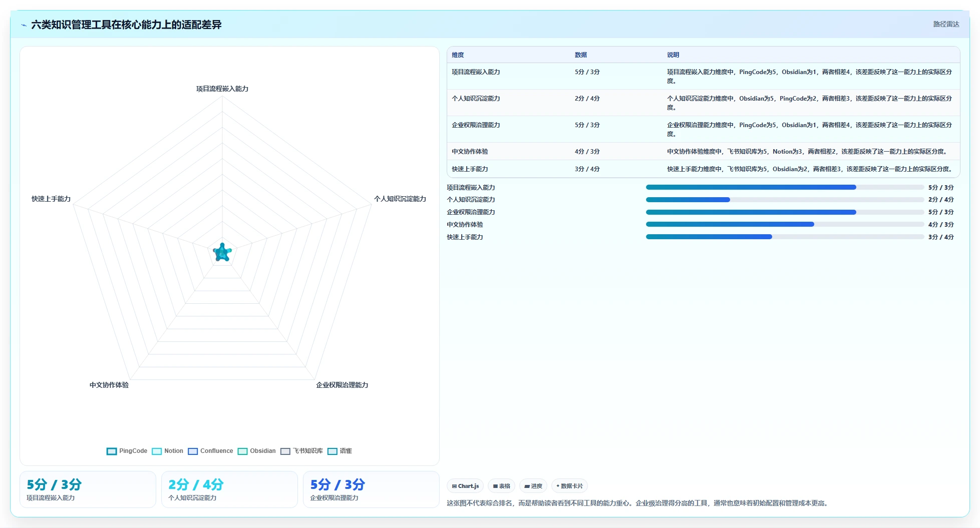Select the 进度 tag chip
The width and height of the screenshot is (980, 528).
533,486
